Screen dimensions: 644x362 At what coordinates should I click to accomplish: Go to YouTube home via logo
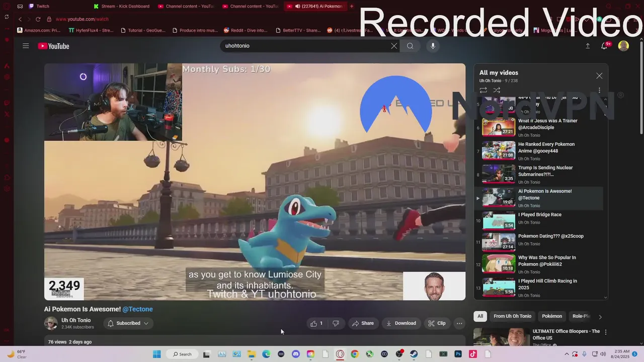(53, 46)
